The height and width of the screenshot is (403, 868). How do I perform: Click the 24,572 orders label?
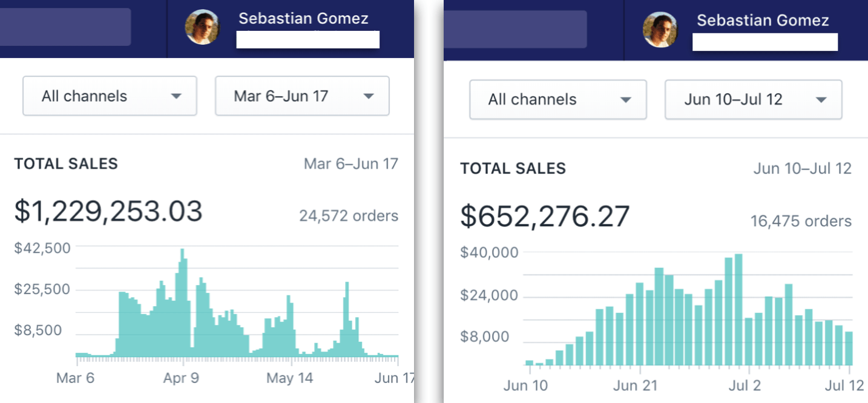coord(349,215)
